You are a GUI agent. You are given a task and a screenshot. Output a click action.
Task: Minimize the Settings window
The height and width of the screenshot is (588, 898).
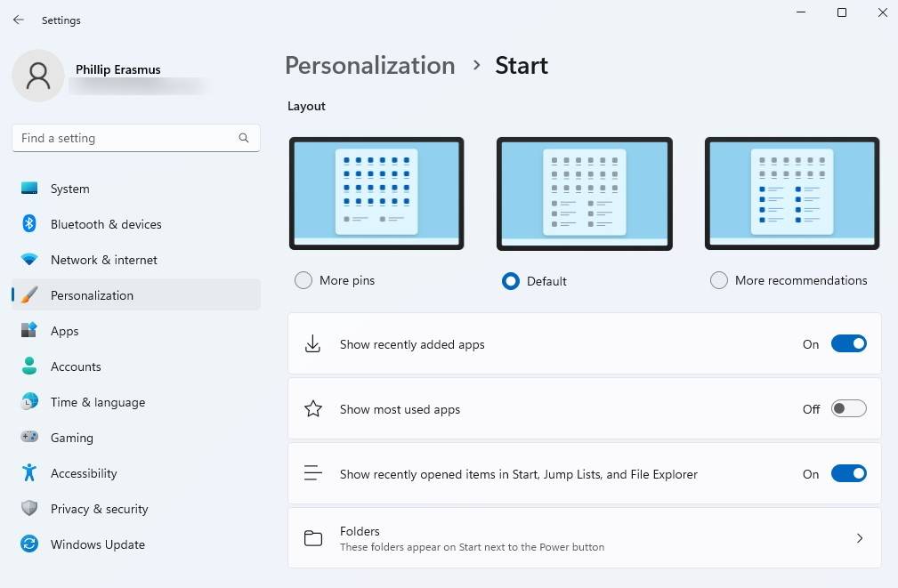[x=801, y=12]
